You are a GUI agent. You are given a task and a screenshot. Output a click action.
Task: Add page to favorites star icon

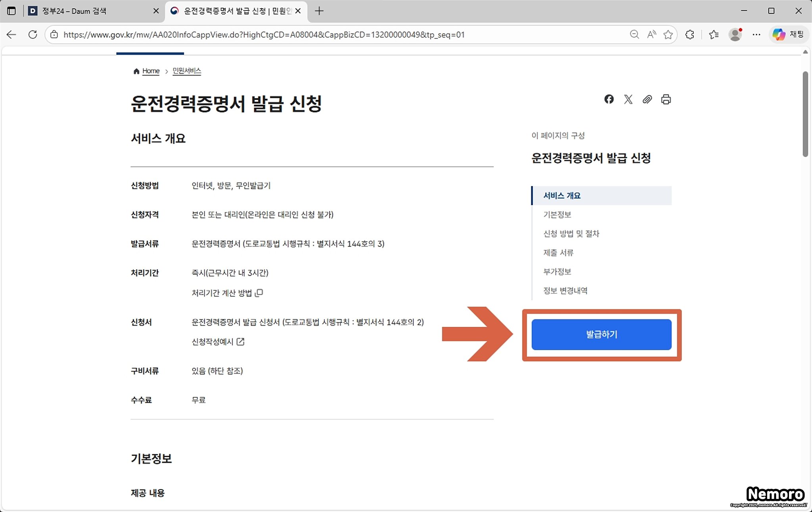[668, 35]
